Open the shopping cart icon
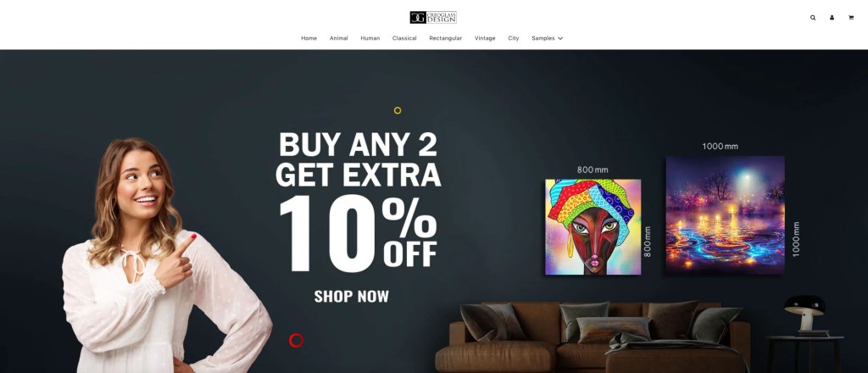The height and width of the screenshot is (373, 868). pyautogui.click(x=851, y=18)
